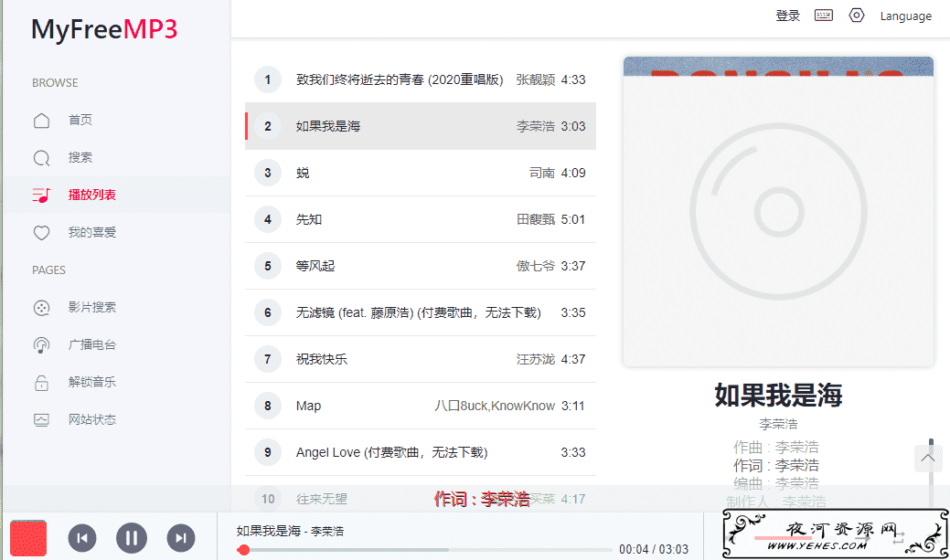
Task: Open 播放列表 playlist page
Action: (92, 195)
